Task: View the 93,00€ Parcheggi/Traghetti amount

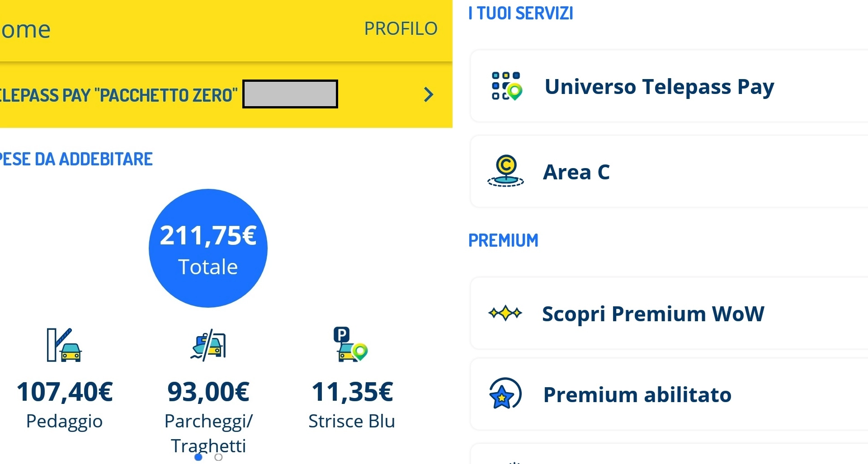Action: (208, 392)
